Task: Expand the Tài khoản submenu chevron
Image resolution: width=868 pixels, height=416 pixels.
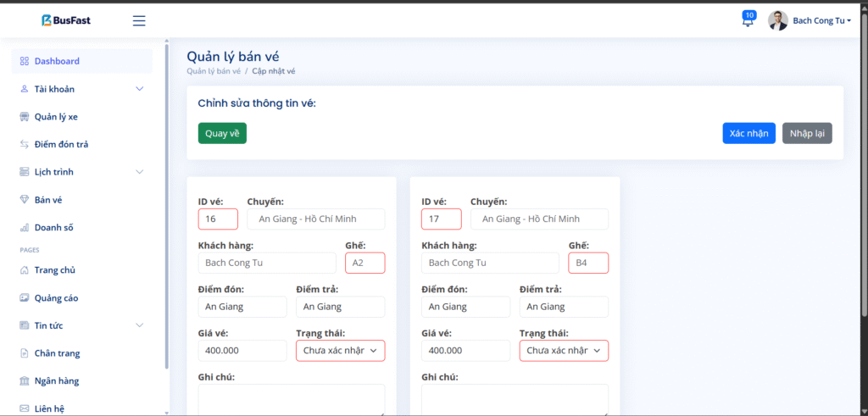Action: pos(140,89)
